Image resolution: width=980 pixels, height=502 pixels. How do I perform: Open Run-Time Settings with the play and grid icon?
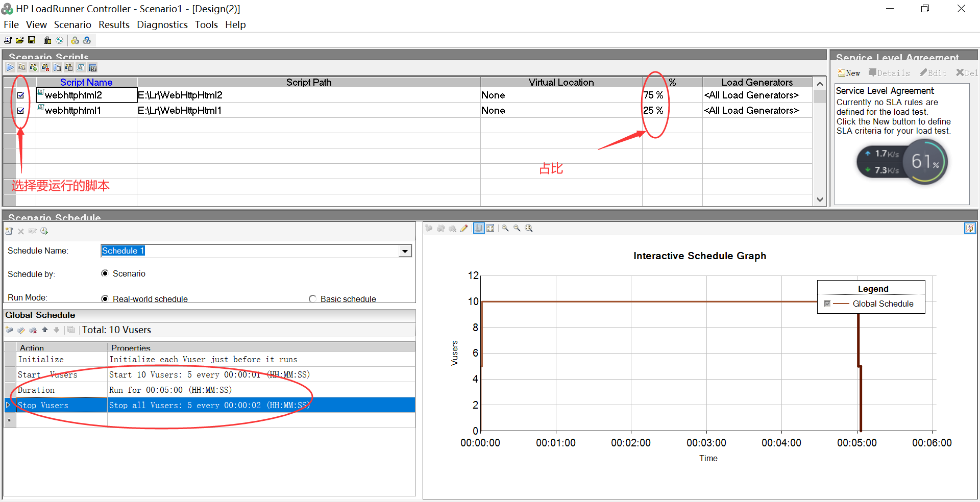pyautogui.click(x=57, y=67)
